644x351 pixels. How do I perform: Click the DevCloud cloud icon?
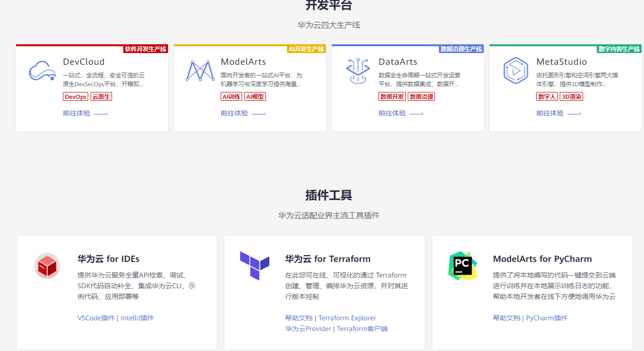pos(42,71)
